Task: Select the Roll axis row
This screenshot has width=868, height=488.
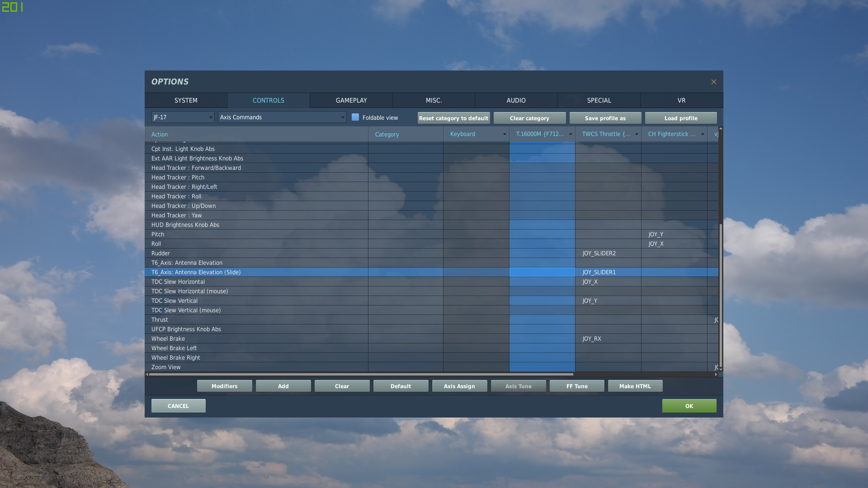Action: tap(431, 244)
